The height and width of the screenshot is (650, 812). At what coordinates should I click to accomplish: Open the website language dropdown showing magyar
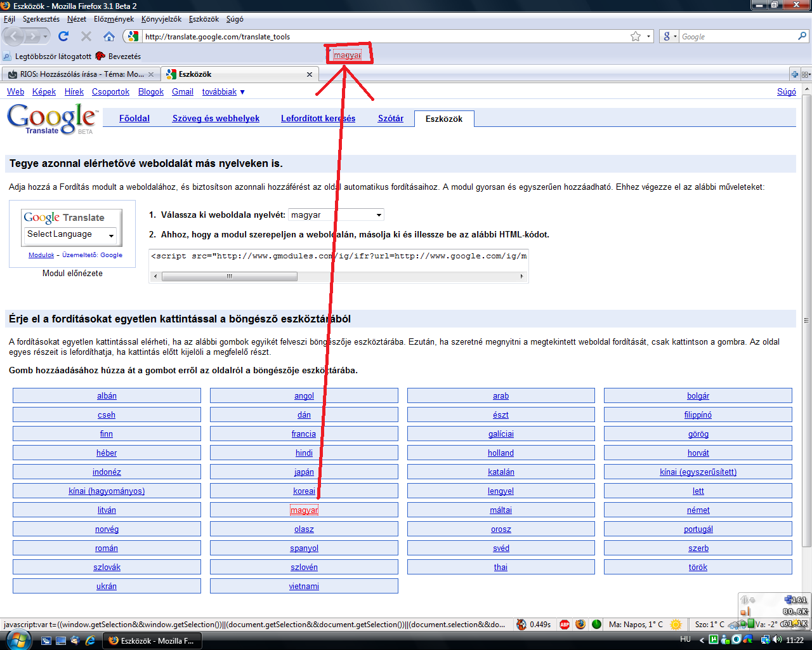click(x=336, y=215)
